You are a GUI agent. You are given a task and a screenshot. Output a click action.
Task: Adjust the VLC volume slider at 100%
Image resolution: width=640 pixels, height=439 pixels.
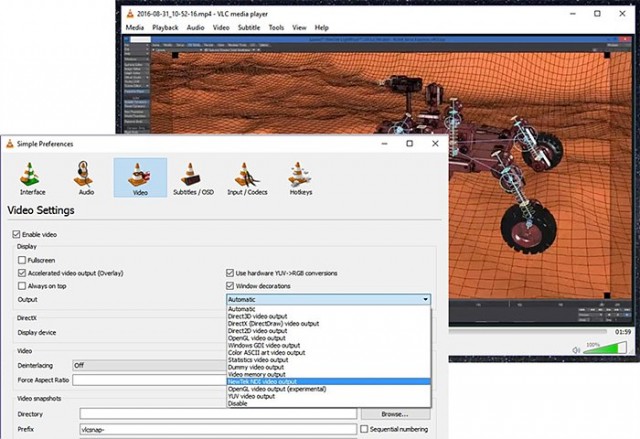click(x=606, y=348)
